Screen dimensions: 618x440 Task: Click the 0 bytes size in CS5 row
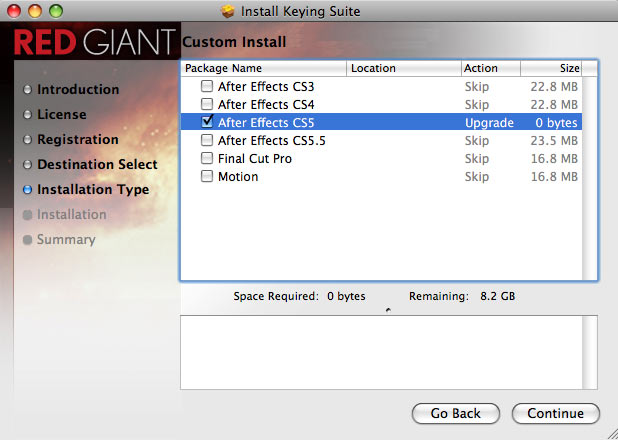(x=556, y=123)
